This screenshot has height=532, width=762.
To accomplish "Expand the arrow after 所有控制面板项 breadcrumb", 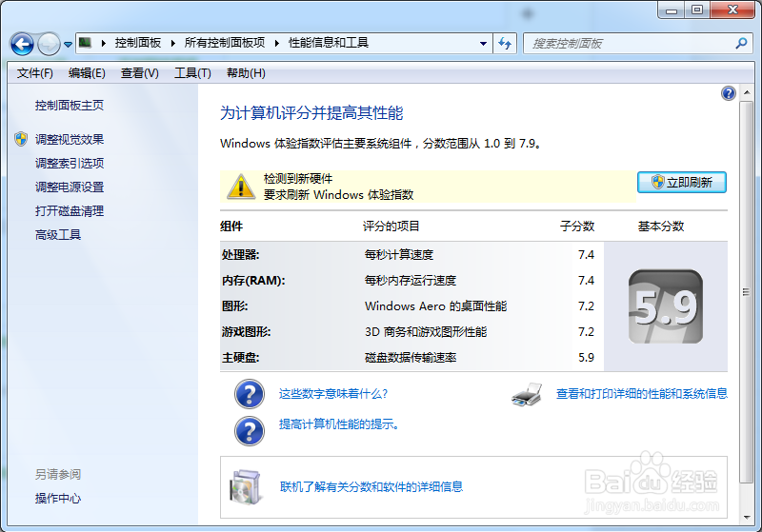I will click(x=277, y=43).
